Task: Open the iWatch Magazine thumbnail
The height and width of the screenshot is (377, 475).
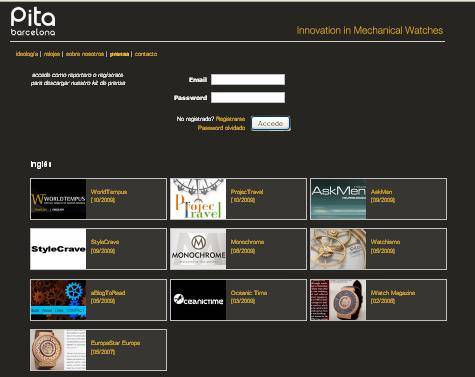Action: click(x=338, y=300)
